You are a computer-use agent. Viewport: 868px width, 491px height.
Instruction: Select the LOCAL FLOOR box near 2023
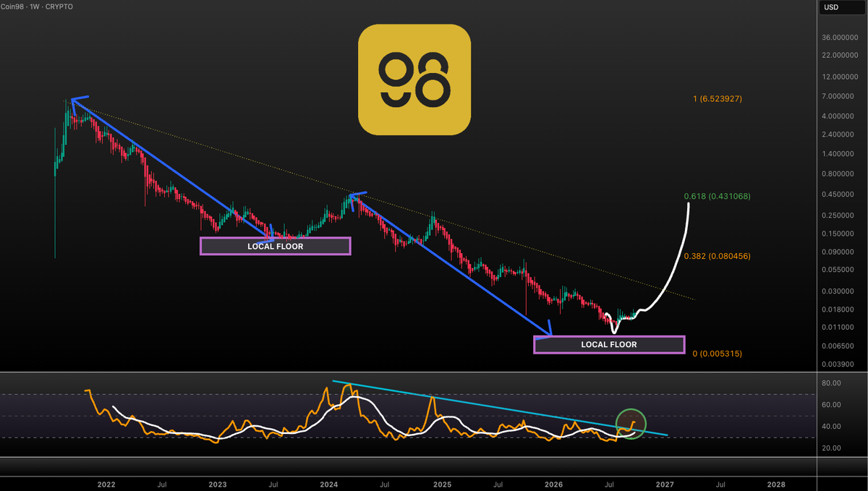click(275, 247)
